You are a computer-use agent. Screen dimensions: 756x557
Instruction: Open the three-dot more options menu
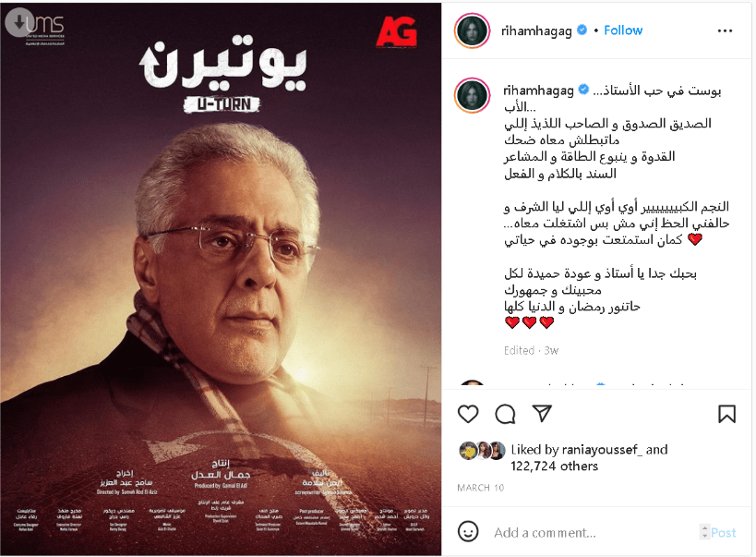725,30
